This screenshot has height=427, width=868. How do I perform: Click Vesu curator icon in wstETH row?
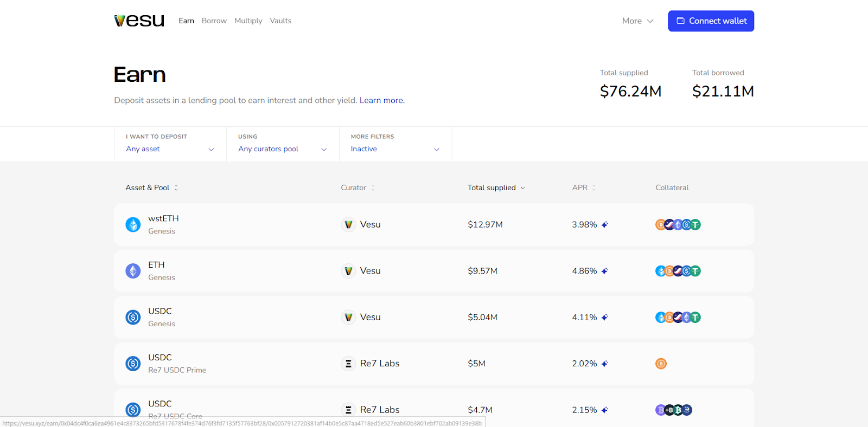click(348, 224)
